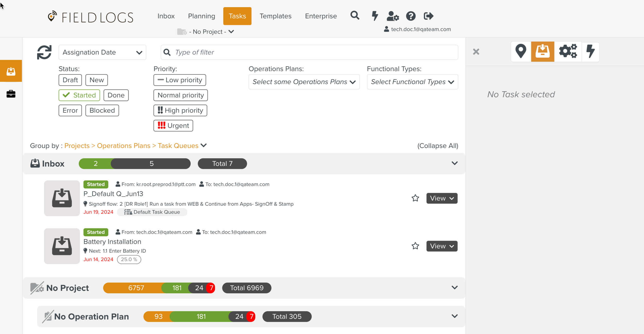Click the gears settings icon in right panel

click(x=568, y=51)
